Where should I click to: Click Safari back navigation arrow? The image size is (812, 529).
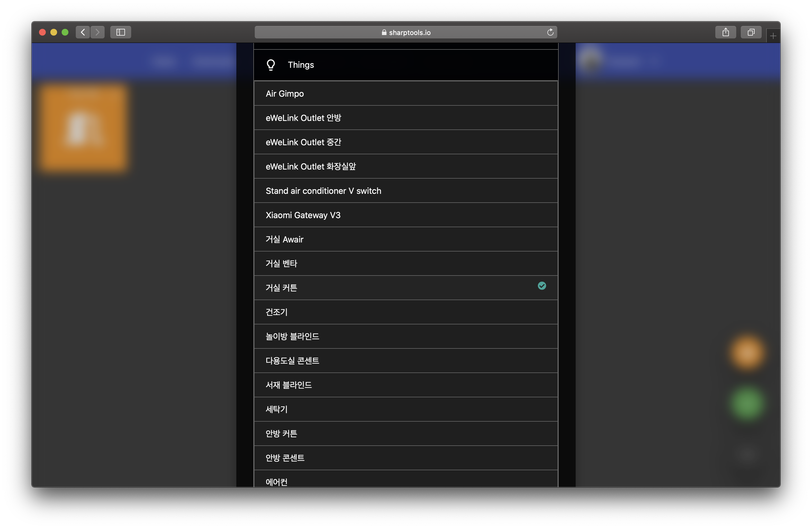click(x=83, y=32)
